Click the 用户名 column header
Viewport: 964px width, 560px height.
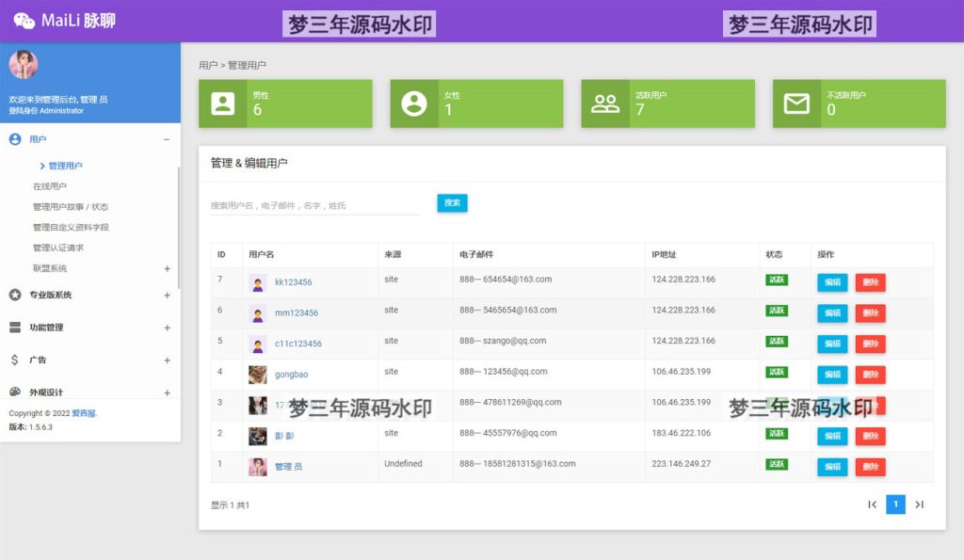[262, 254]
